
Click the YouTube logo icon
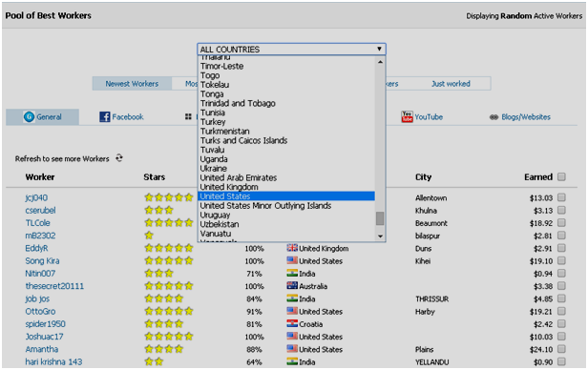click(x=407, y=117)
